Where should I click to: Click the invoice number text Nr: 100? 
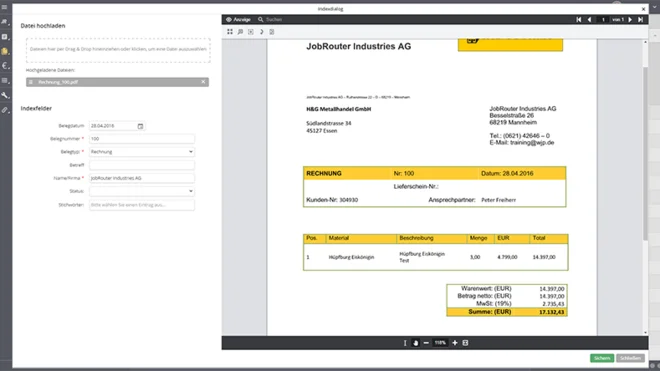(x=404, y=173)
